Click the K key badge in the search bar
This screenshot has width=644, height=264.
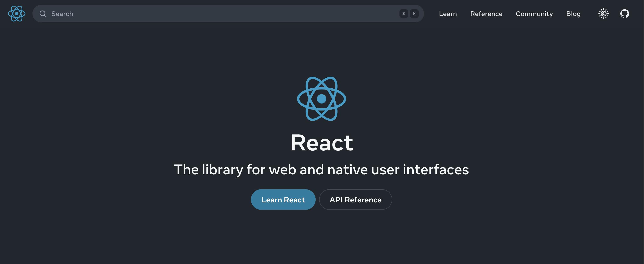414,14
